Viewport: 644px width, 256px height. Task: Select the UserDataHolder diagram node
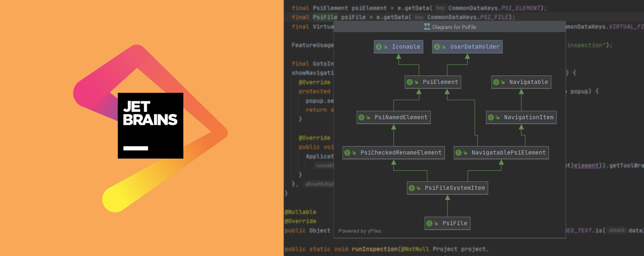(x=467, y=47)
